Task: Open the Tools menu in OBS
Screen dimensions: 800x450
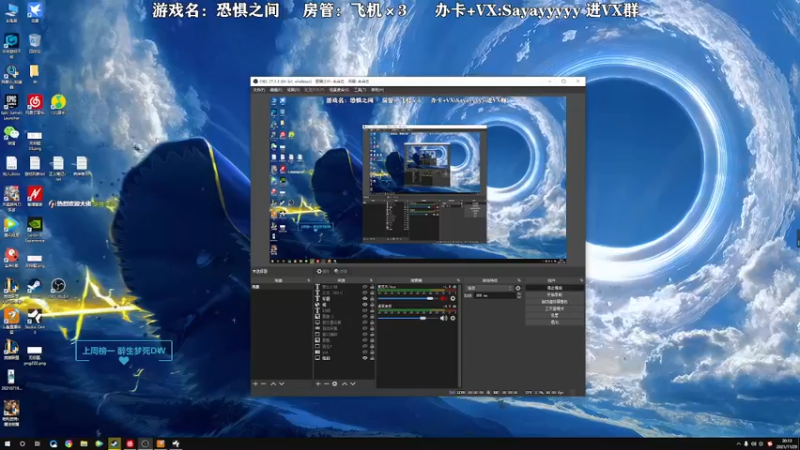Action: click(360, 90)
